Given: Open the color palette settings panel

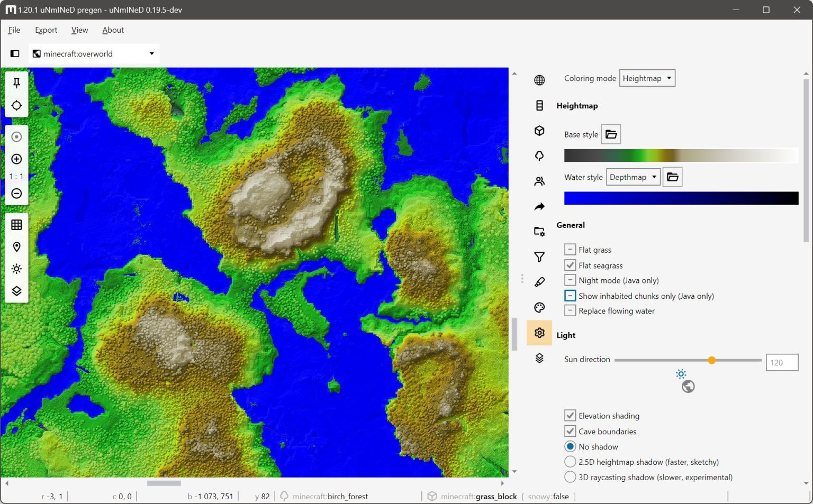Looking at the screenshot, I should click(539, 307).
